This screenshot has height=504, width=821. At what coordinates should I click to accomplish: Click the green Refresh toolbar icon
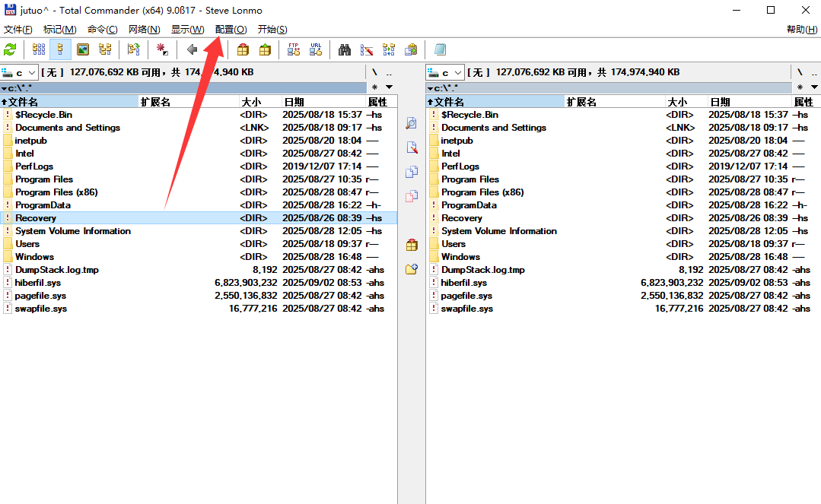10,49
